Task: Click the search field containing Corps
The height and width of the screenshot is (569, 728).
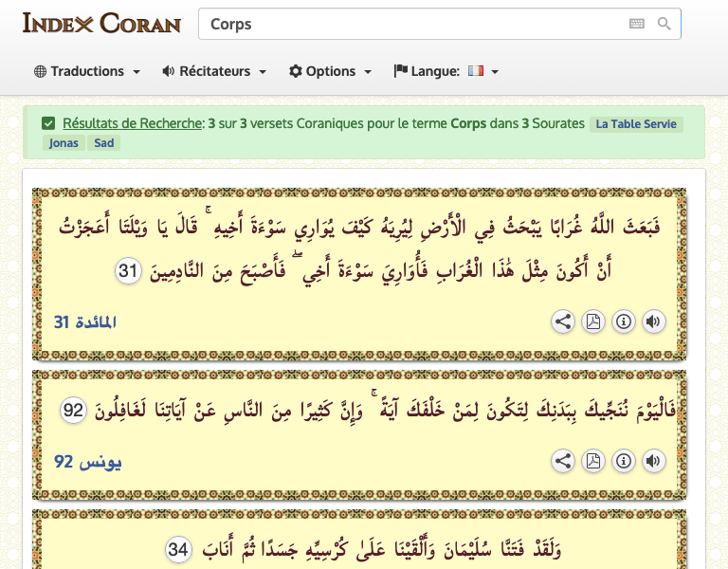Action: [408, 24]
